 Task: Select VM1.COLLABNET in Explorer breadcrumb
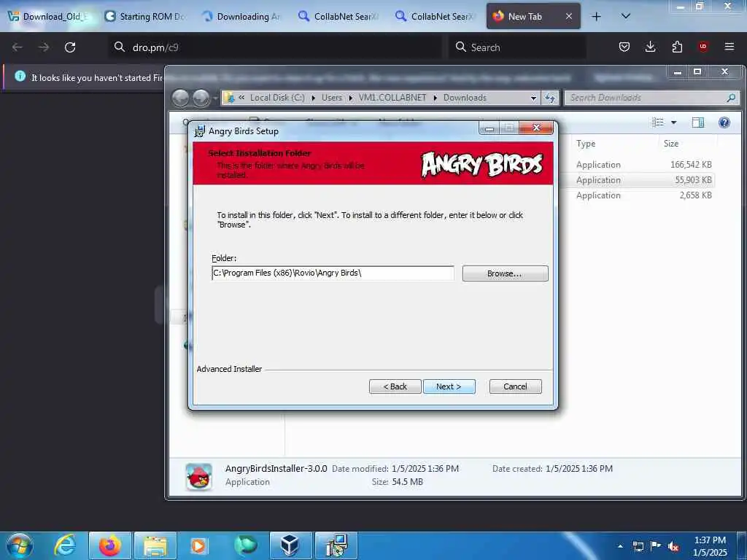(392, 98)
